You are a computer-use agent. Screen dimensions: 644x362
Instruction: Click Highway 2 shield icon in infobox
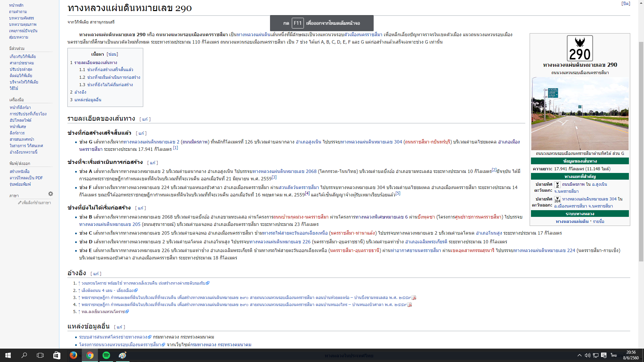click(x=557, y=184)
